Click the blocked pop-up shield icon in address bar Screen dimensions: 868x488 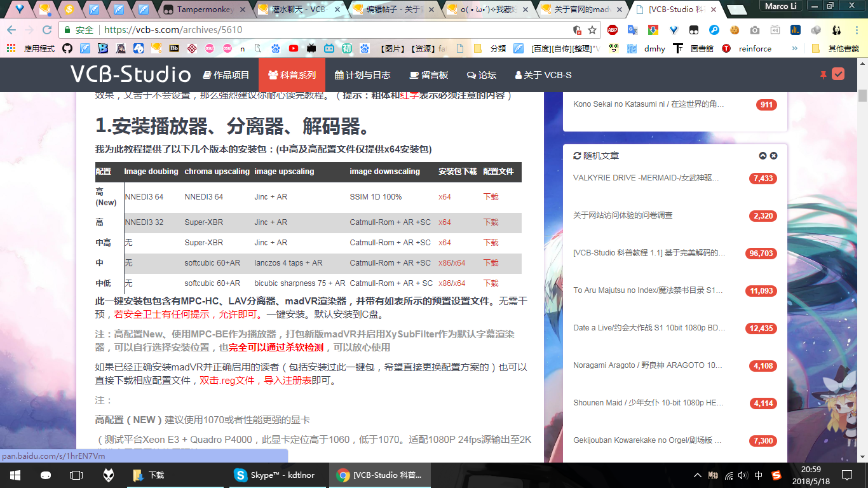(x=577, y=30)
